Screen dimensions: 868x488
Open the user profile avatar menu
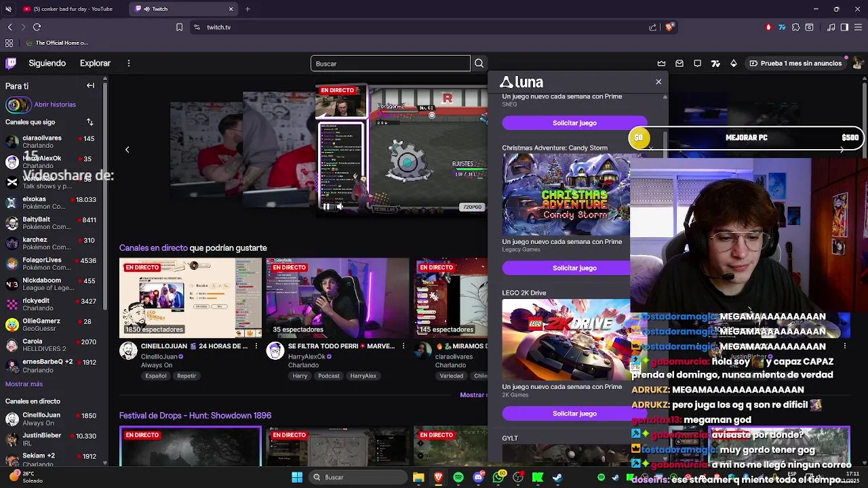pyautogui.click(x=858, y=63)
